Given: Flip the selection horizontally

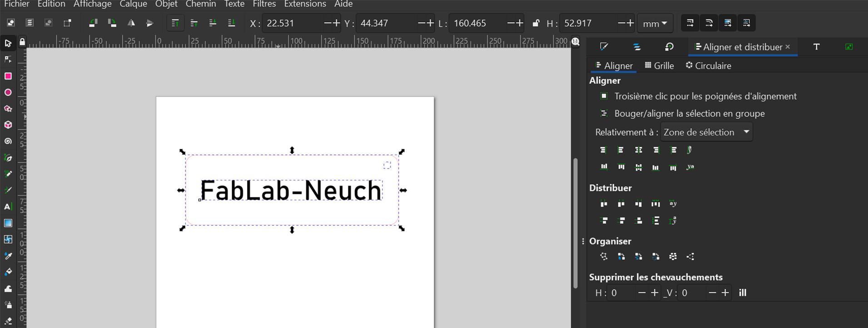Looking at the screenshot, I should click(x=131, y=23).
